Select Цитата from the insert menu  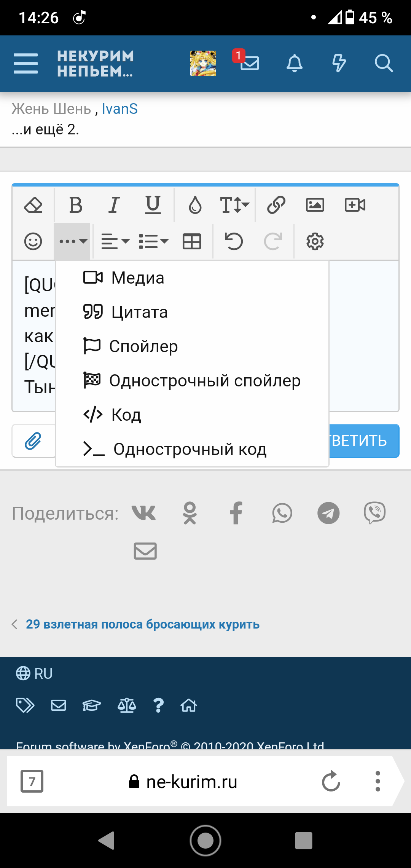139,312
